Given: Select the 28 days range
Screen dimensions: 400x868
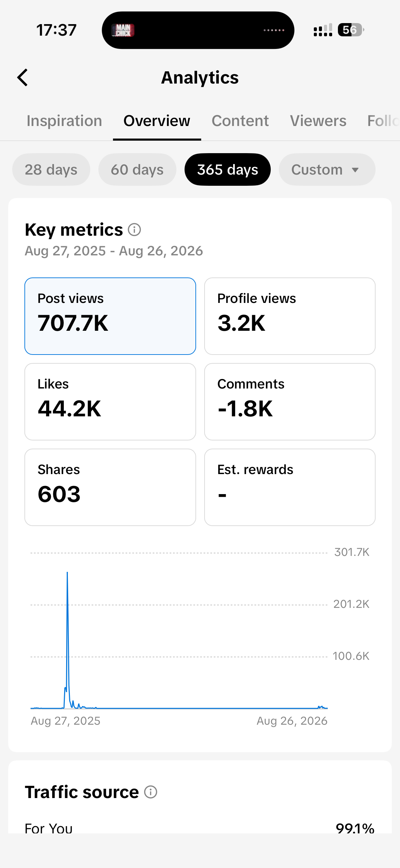Looking at the screenshot, I should pos(51,169).
